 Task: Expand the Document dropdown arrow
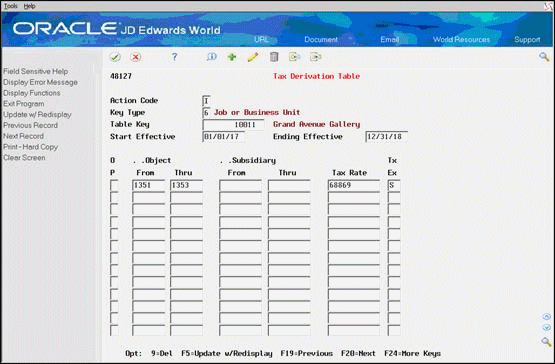[350, 38]
